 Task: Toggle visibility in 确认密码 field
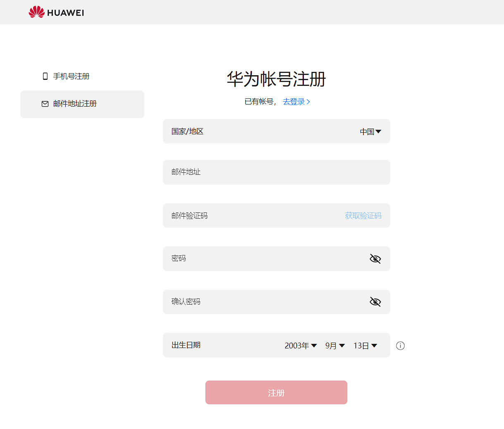(375, 302)
